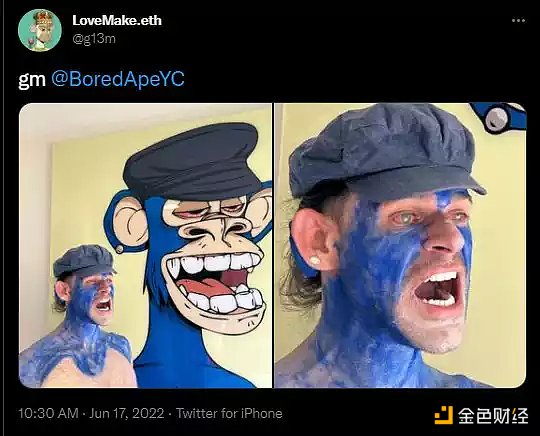Click the painted ape's left ear
Viewport: 540px width, 436px height.
pyautogui.click(x=129, y=226)
